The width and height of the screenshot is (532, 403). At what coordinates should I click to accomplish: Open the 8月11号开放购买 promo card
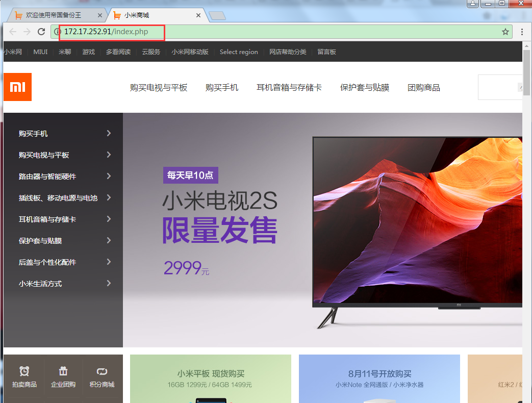click(x=379, y=379)
